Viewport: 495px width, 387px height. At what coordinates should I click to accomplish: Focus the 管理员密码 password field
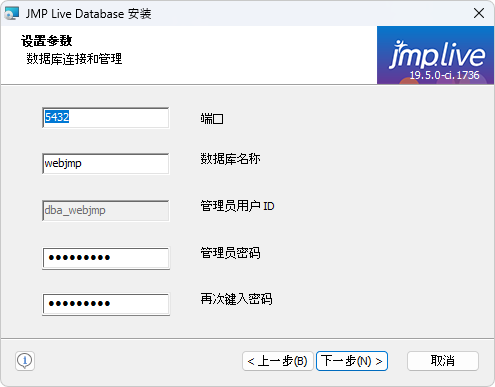[x=106, y=258]
